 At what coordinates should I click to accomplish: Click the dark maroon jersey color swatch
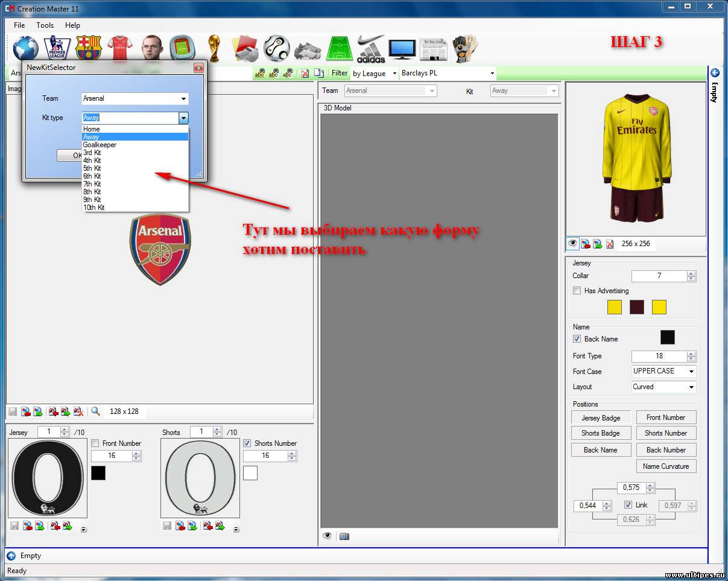click(637, 307)
